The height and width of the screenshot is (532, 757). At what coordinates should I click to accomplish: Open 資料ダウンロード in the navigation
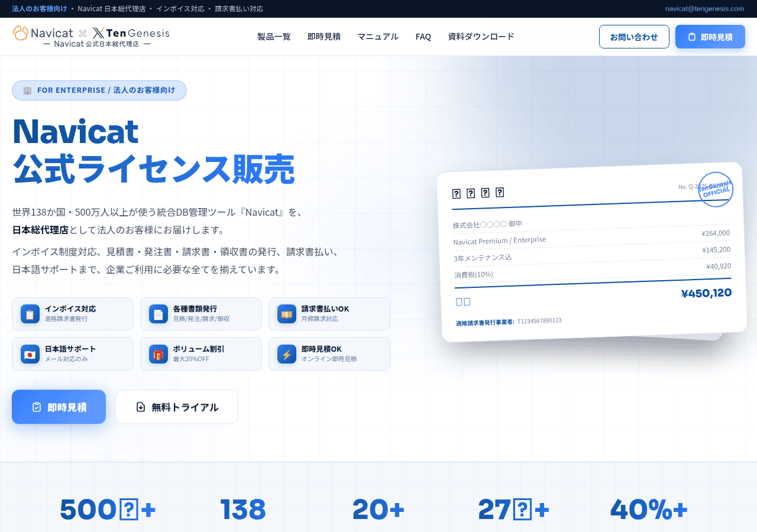[481, 37]
